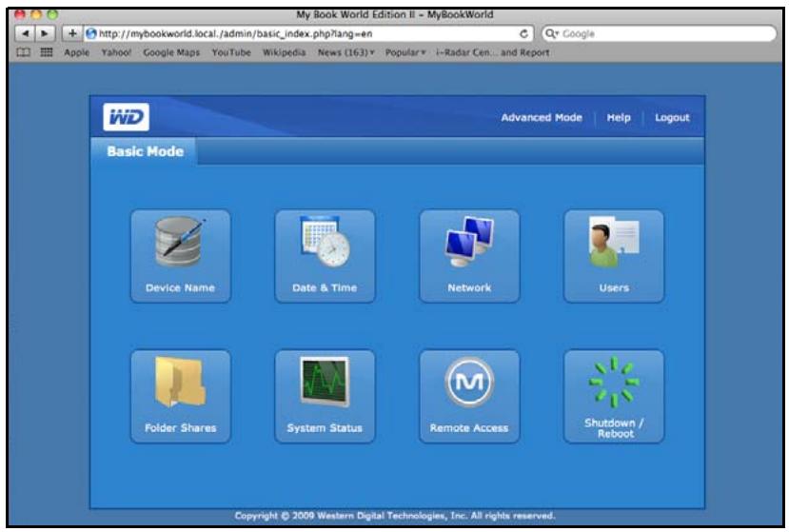Image resolution: width=789 pixels, height=532 pixels.
Task: Click the WD logo
Action: (x=127, y=117)
